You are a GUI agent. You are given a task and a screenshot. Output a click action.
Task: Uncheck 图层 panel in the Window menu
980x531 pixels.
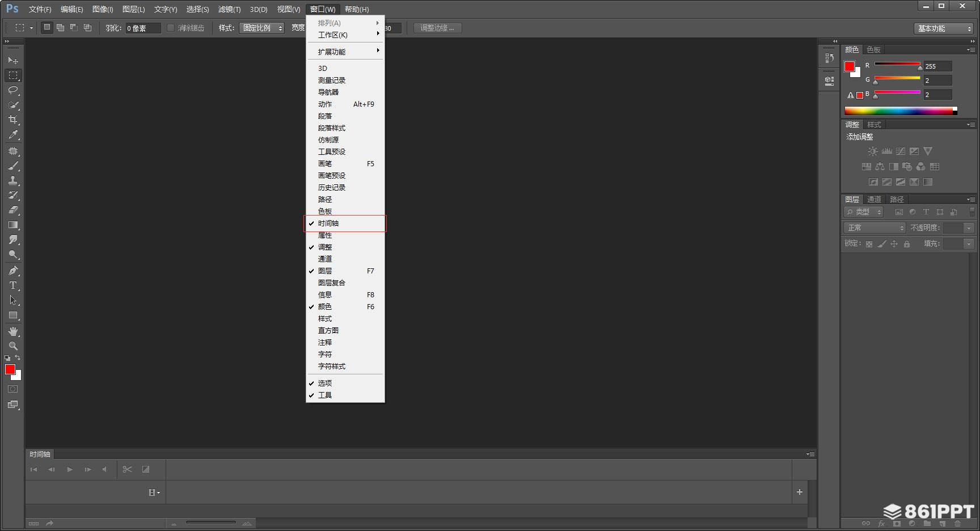tap(345, 271)
